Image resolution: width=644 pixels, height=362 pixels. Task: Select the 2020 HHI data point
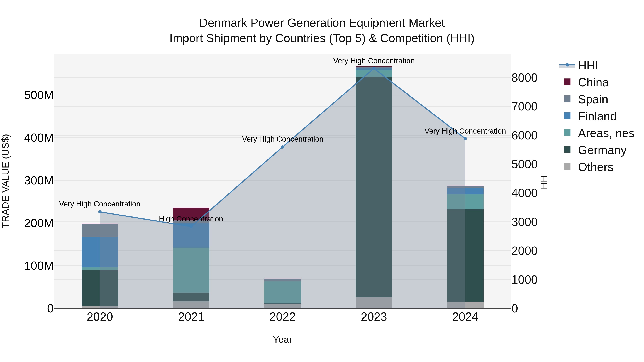[x=100, y=212]
